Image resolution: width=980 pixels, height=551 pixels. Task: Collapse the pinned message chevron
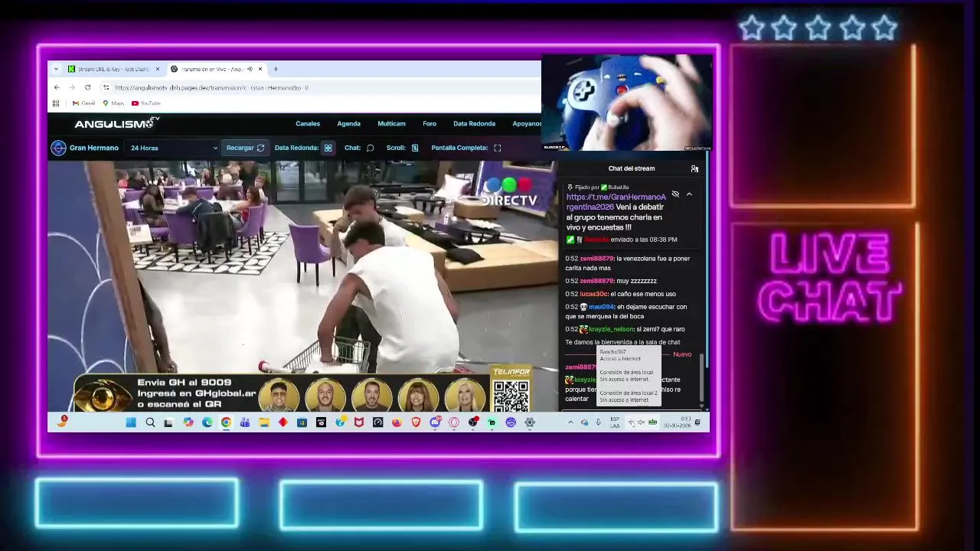point(689,194)
